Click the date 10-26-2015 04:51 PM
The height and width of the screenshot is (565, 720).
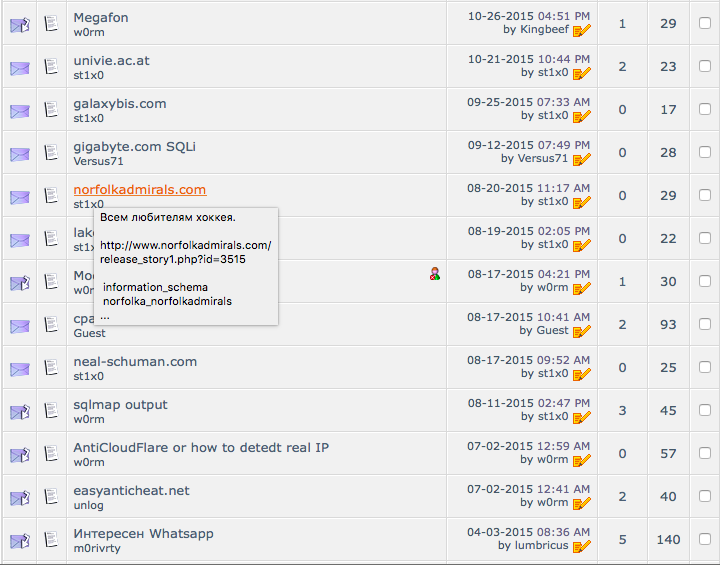529,16
